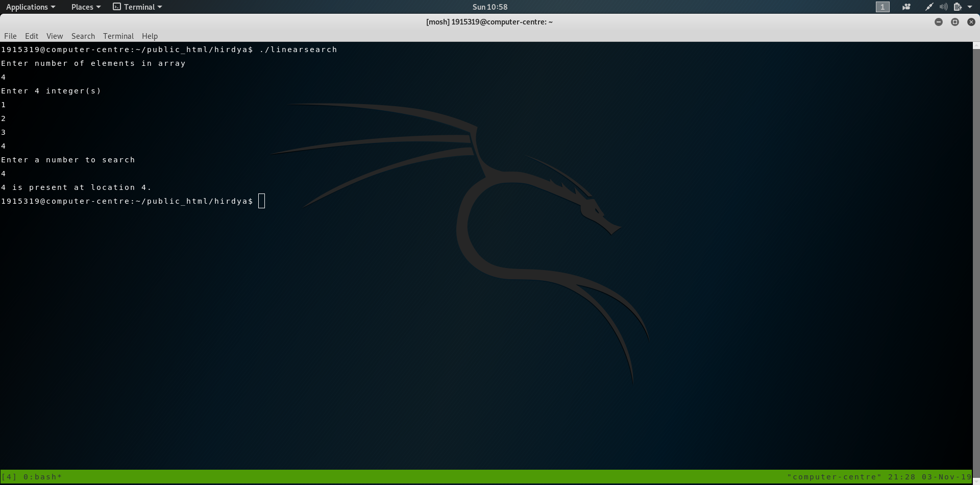This screenshot has width=980, height=485.
Task: Open the volume speaker icon
Action: pyautogui.click(x=943, y=7)
